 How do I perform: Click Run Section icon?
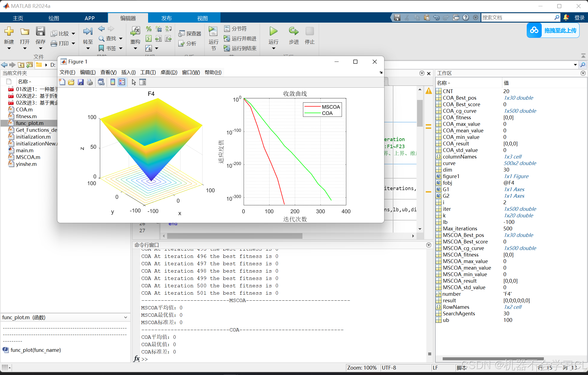pyautogui.click(x=213, y=31)
